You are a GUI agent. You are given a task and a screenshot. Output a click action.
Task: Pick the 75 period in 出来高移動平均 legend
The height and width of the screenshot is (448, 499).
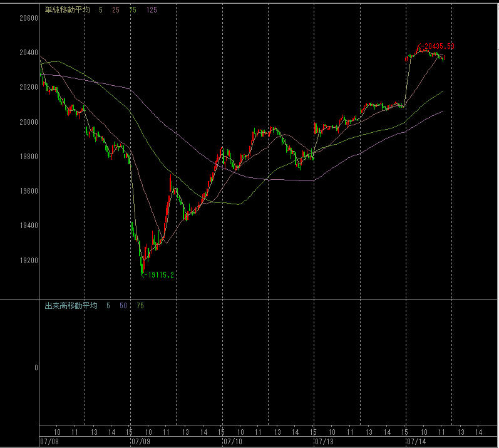pyautogui.click(x=140, y=306)
